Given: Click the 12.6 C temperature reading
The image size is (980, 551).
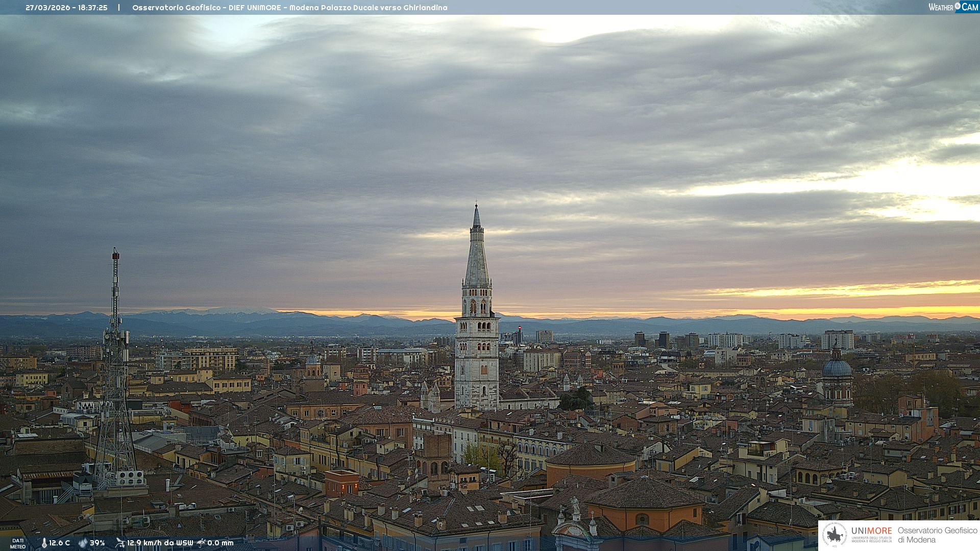Looking at the screenshot, I should [60, 543].
